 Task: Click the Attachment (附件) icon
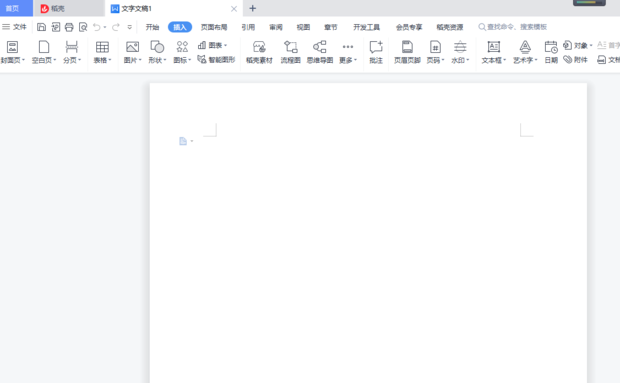click(568, 60)
